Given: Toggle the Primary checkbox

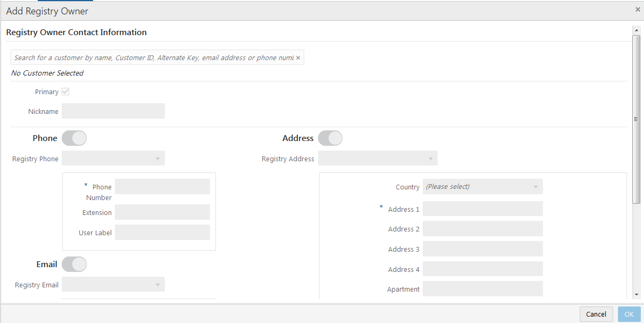Looking at the screenshot, I should click(65, 92).
